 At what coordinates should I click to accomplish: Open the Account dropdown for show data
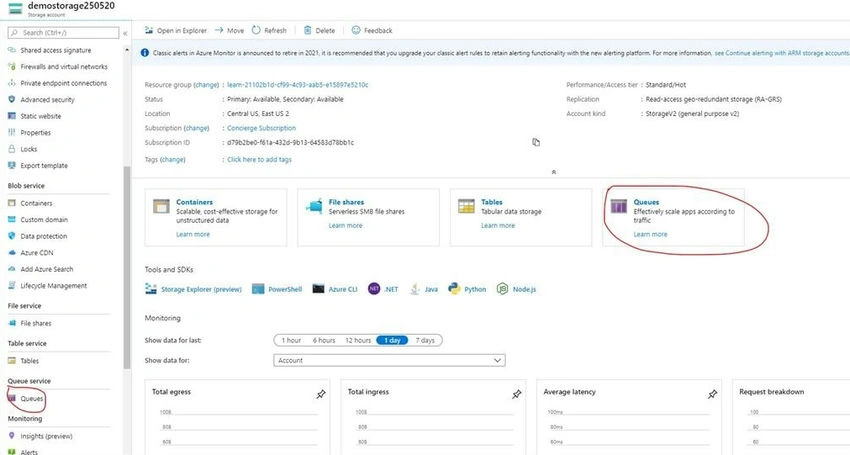389,360
